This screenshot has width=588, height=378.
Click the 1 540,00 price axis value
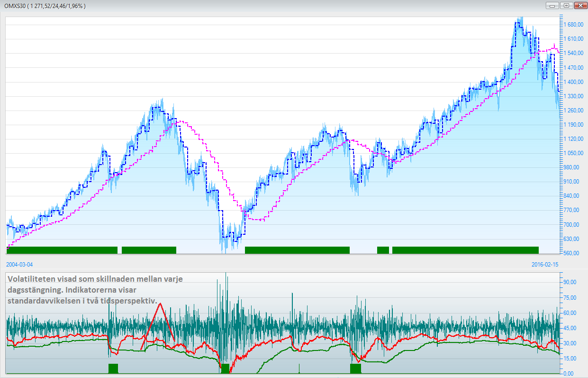[x=572, y=53]
